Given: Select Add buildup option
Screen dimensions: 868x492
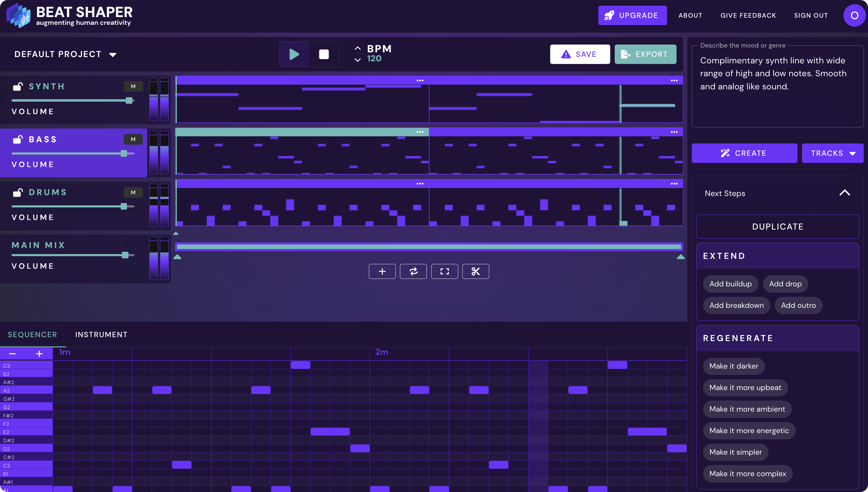Looking at the screenshot, I should (x=730, y=284).
